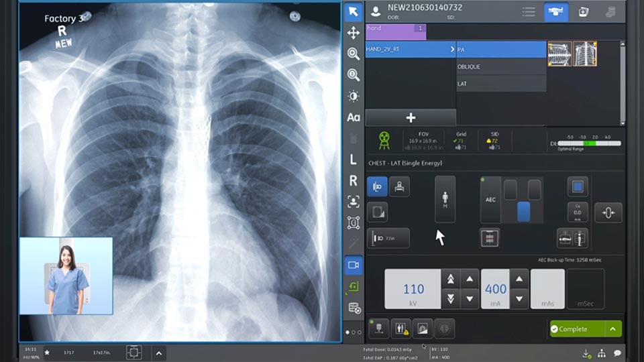This screenshot has height=362, width=644.
Task: Open the chest X-ray thumbnail
Action: (584, 54)
